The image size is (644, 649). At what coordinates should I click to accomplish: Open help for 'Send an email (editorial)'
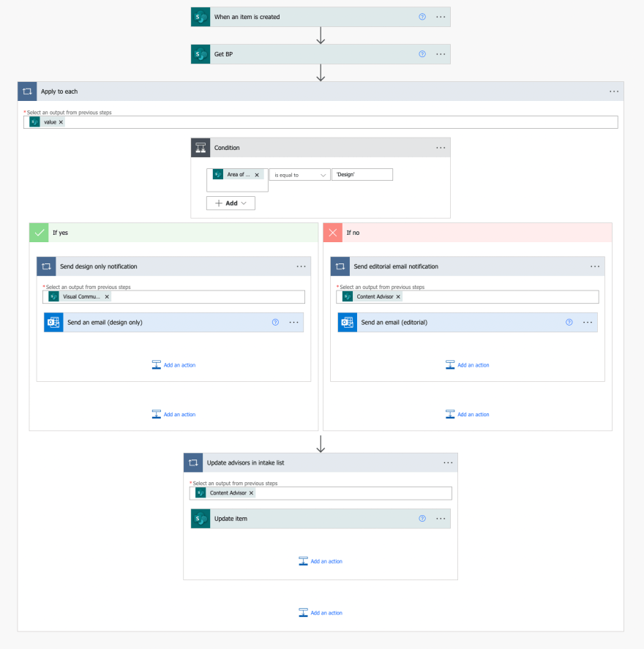click(x=569, y=322)
